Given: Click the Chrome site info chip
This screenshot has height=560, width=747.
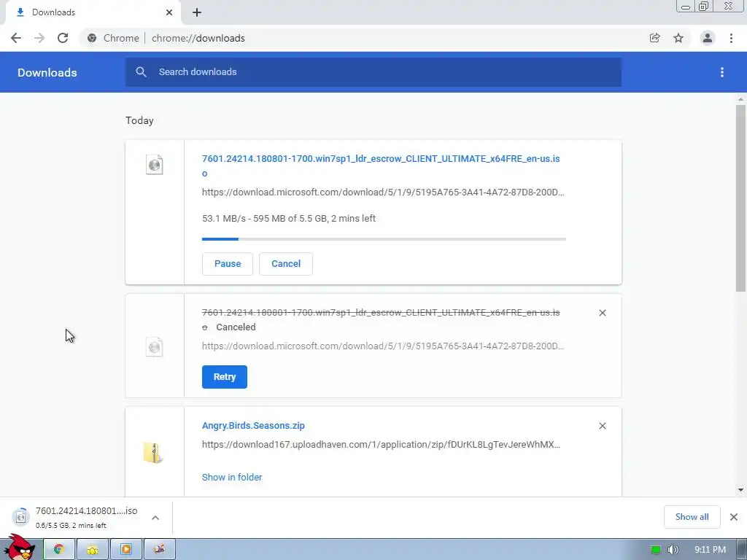Looking at the screenshot, I should pyautogui.click(x=113, y=38).
